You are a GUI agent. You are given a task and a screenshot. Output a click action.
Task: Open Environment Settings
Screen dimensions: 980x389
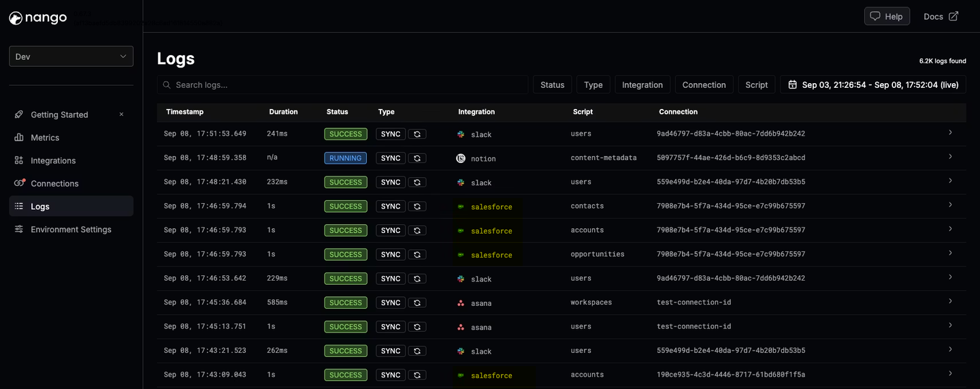[71, 230]
